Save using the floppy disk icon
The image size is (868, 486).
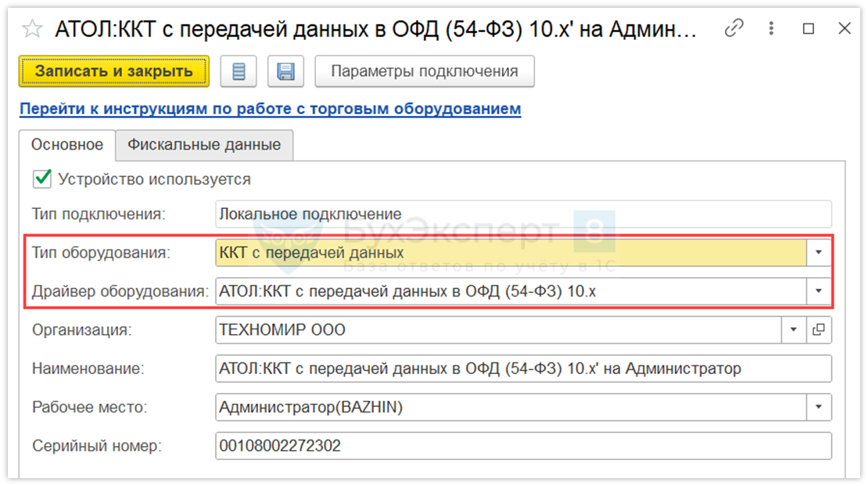pos(285,72)
